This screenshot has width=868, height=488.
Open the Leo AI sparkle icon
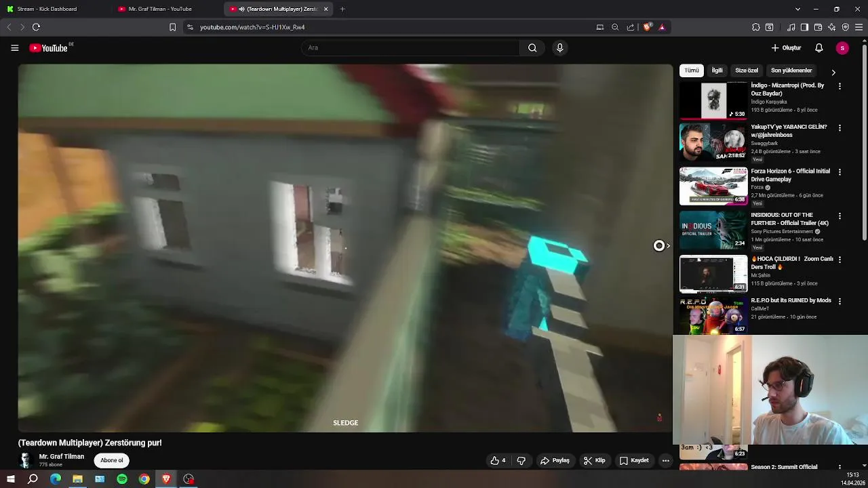tap(832, 27)
